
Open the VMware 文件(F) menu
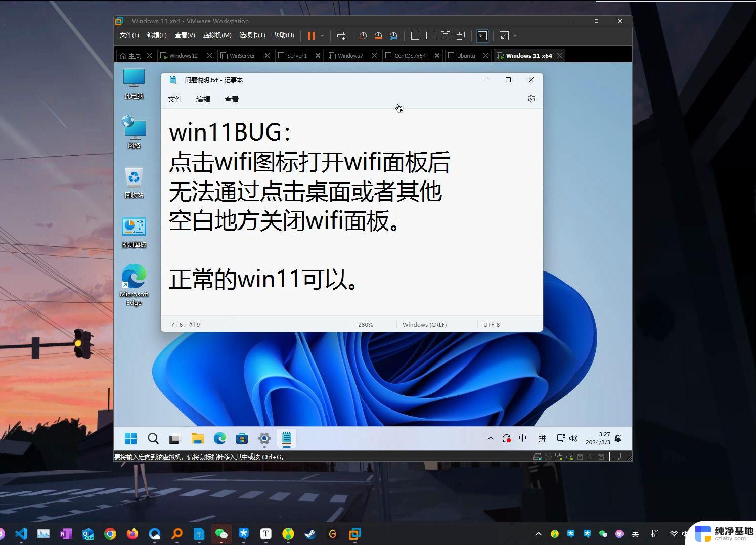(x=129, y=35)
